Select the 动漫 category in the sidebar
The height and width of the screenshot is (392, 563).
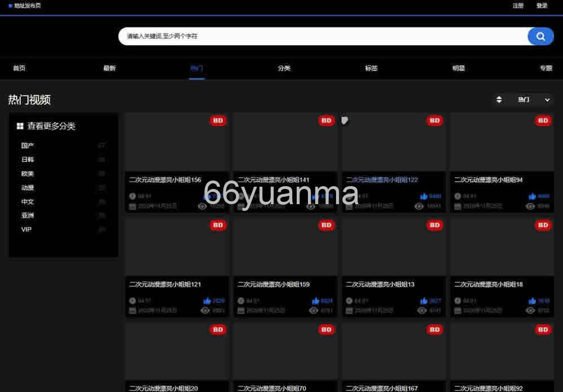[28, 188]
